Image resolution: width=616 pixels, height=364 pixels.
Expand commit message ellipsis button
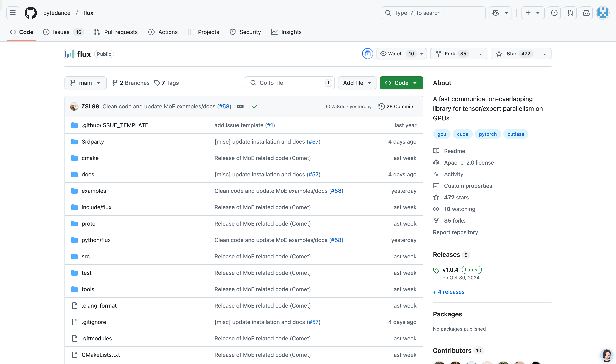click(x=240, y=106)
